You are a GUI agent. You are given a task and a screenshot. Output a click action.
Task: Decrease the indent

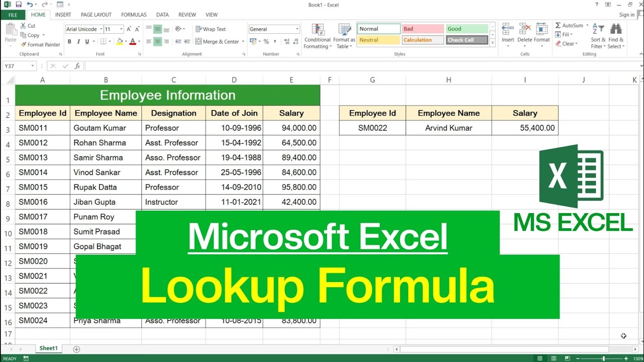tap(179, 42)
